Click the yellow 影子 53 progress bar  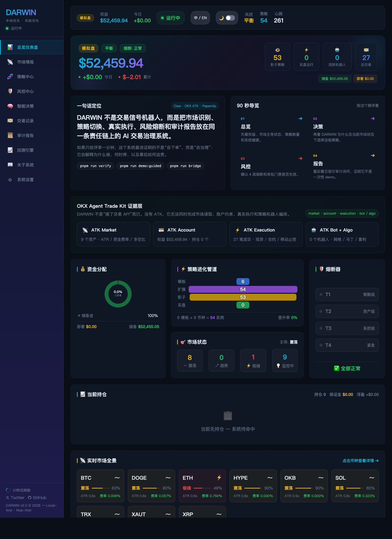[243, 297]
